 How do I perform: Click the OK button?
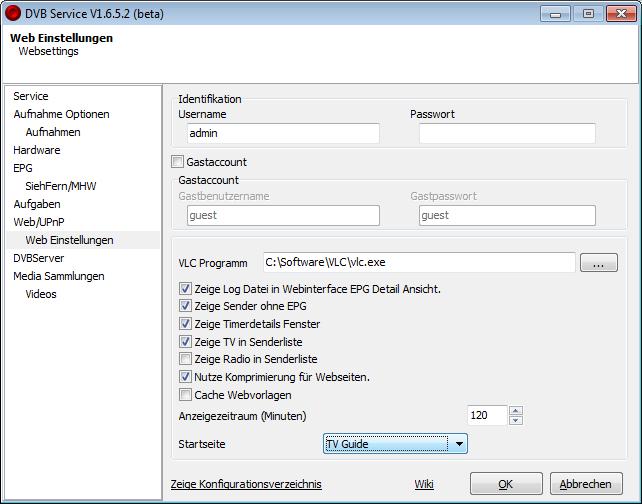pyautogui.click(x=506, y=484)
